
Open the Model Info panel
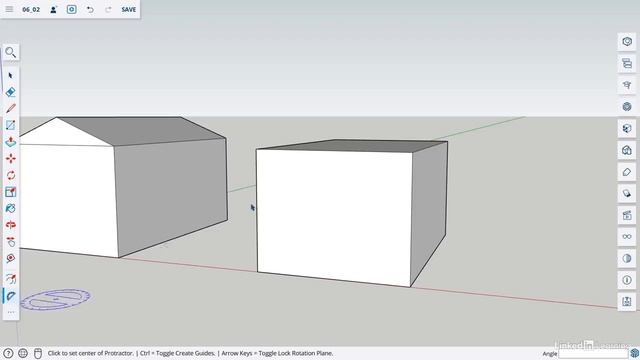[627, 280]
